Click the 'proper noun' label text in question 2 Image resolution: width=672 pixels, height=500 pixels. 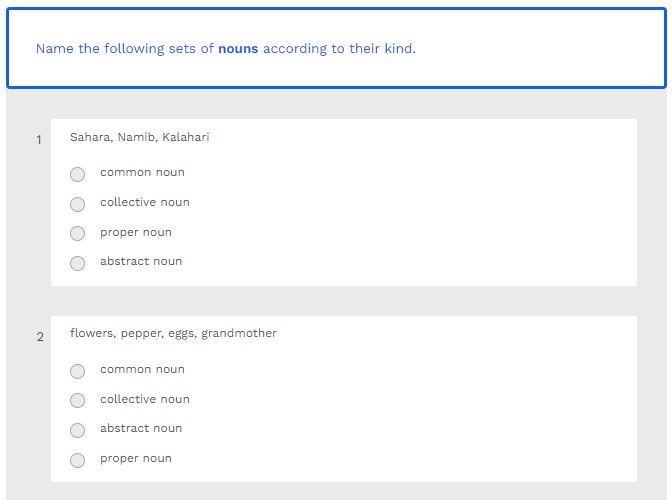[136, 458]
